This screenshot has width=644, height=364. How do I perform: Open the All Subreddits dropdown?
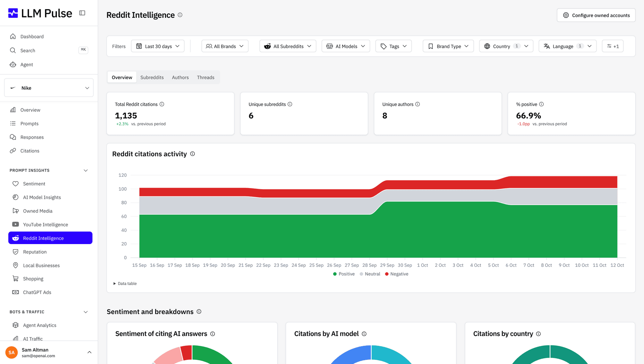tap(288, 46)
